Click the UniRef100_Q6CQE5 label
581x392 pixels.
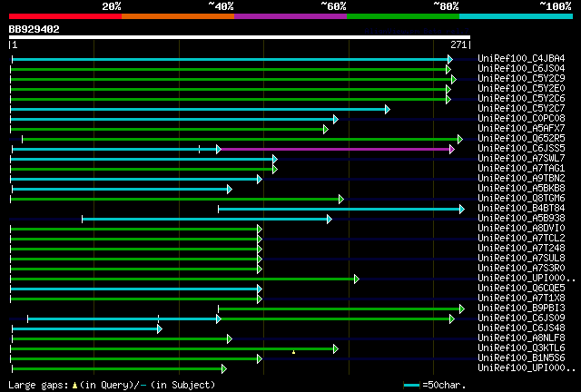coord(521,289)
